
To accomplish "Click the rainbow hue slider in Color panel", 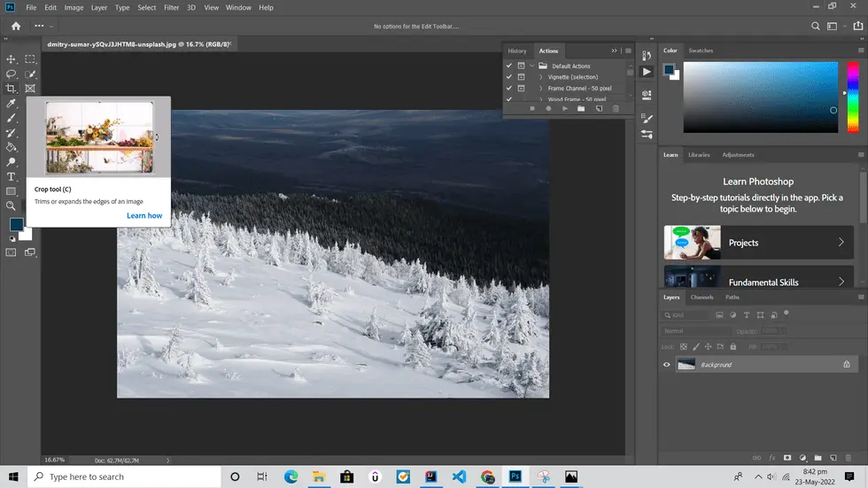I will click(853, 97).
